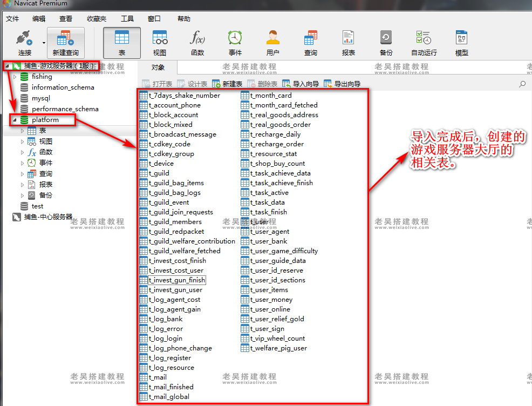Open 新建查询 (New Query) from toolbar
The height and width of the screenshot is (406, 532).
tap(65, 42)
